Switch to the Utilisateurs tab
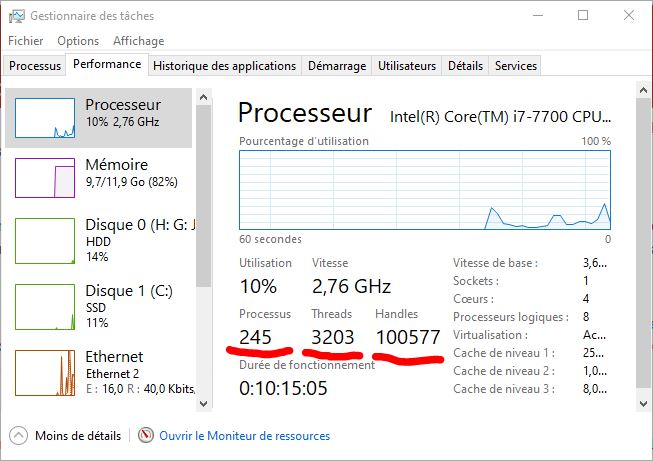The image size is (653, 461). [407, 66]
